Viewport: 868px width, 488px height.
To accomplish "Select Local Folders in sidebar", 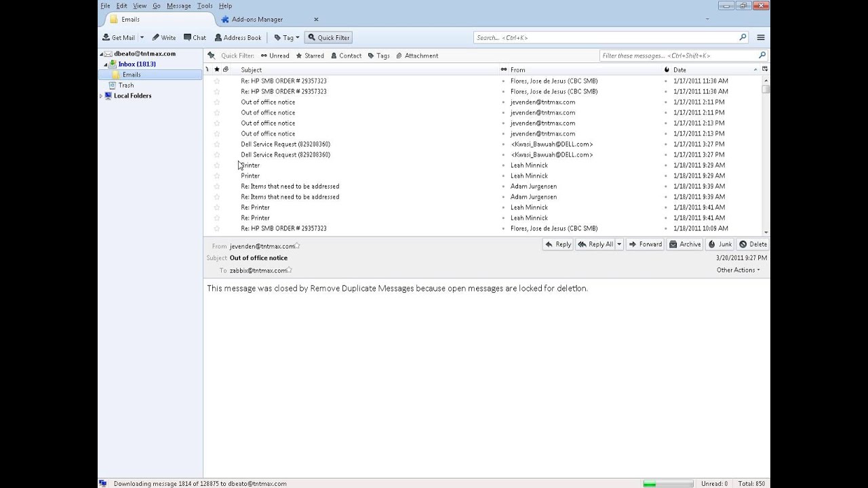I will [x=132, y=96].
